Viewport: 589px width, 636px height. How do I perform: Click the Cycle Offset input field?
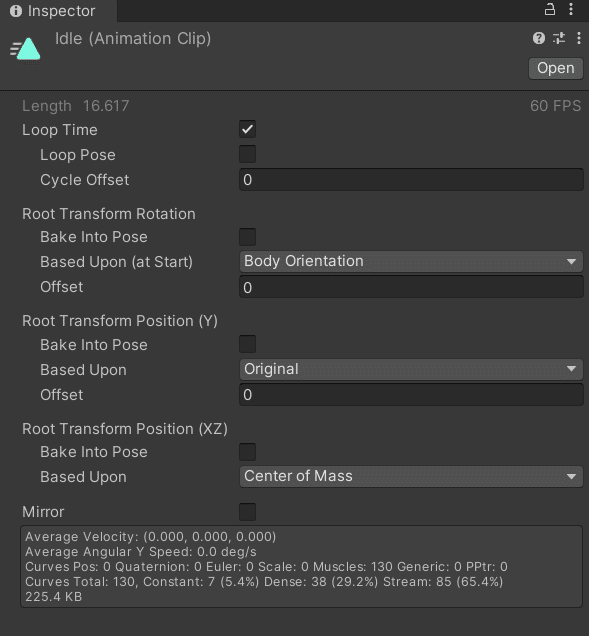[411, 180]
